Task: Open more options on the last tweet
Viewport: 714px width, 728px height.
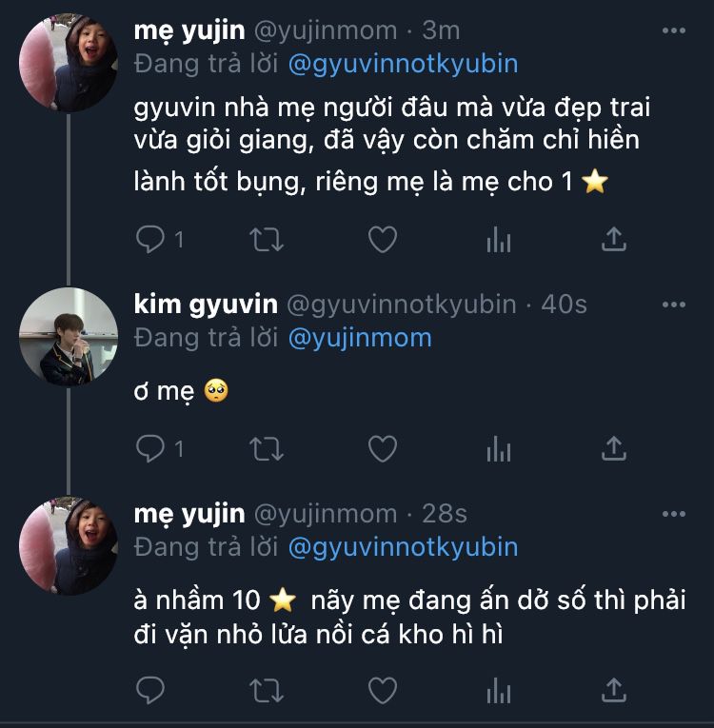Action: tap(674, 514)
